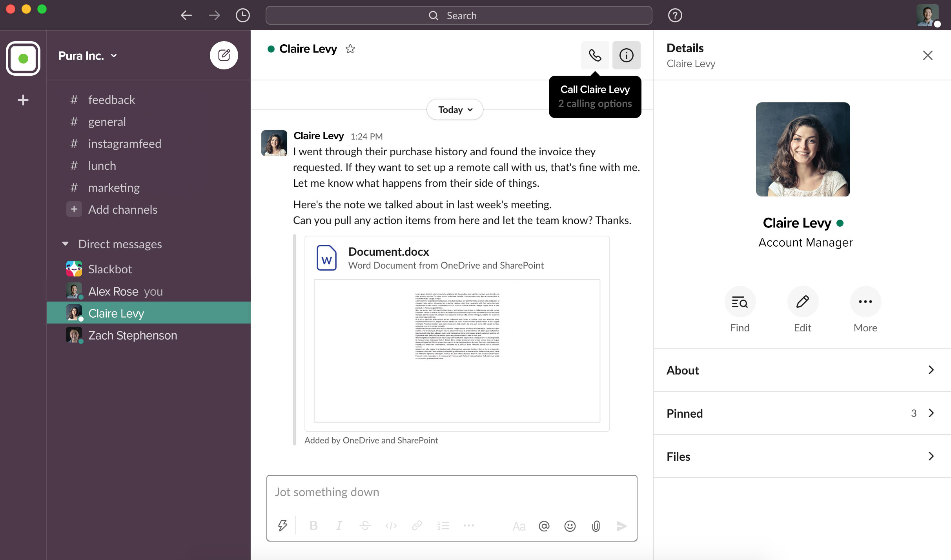Open the mention @ icon in the composer

click(x=544, y=526)
